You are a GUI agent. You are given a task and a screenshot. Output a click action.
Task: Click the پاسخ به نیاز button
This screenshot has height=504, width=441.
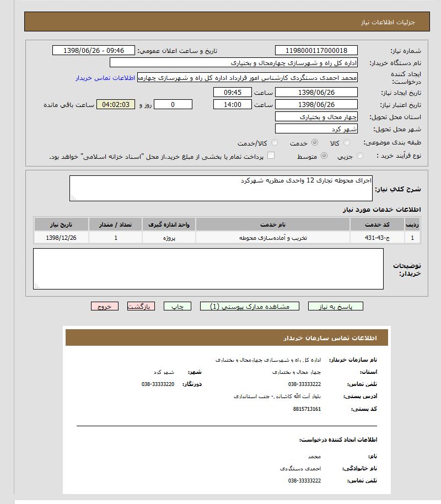(x=335, y=307)
